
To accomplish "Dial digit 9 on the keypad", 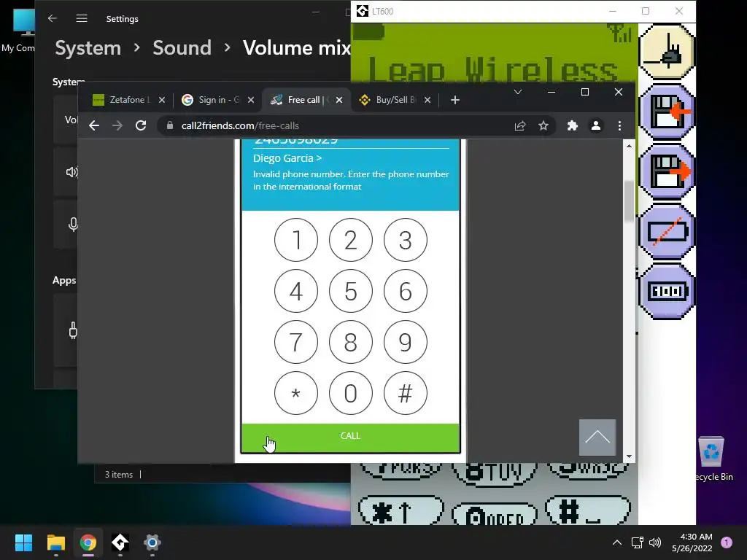I will (x=406, y=342).
